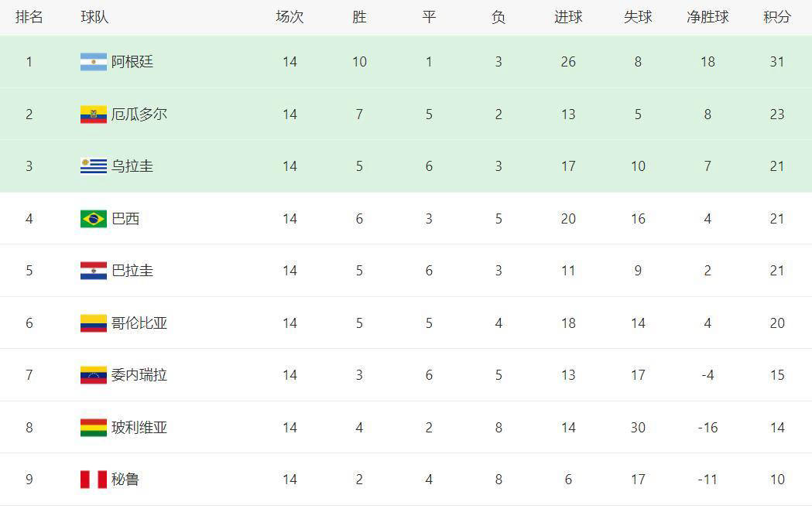
Task: Click the Bolivia flag icon
Action: (94, 428)
